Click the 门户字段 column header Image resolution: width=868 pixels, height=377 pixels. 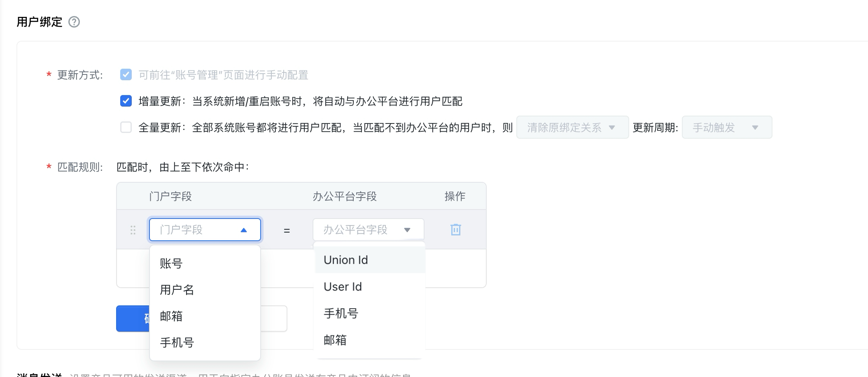(x=170, y=196)
